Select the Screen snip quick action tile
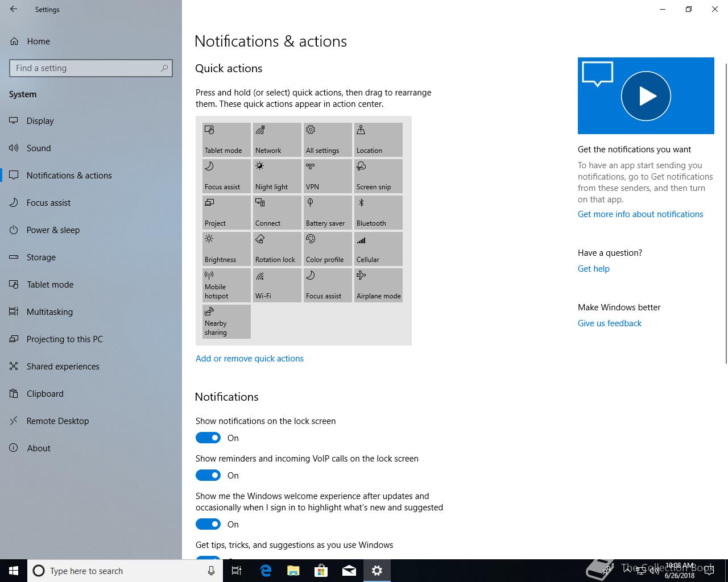Image resolution: width=728 pixels, height=582 pixels. click(x=378, y=176)
